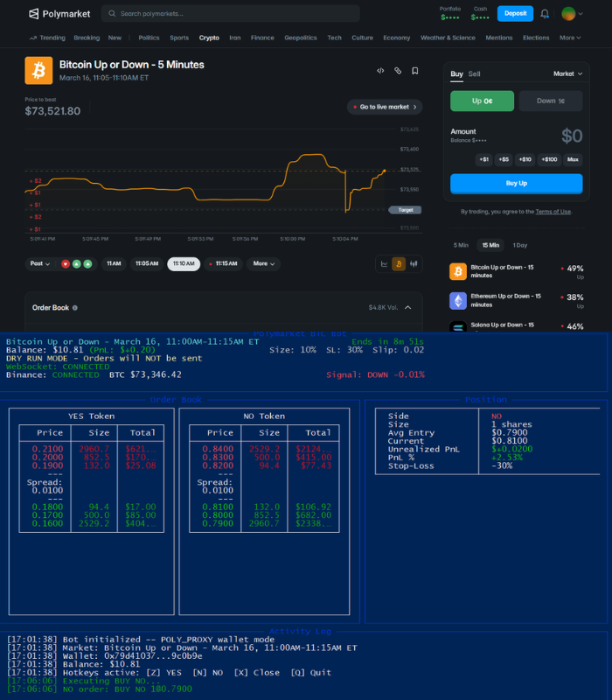
Task: Select the Down 1¢ outcome
Action: click(551, 101)
